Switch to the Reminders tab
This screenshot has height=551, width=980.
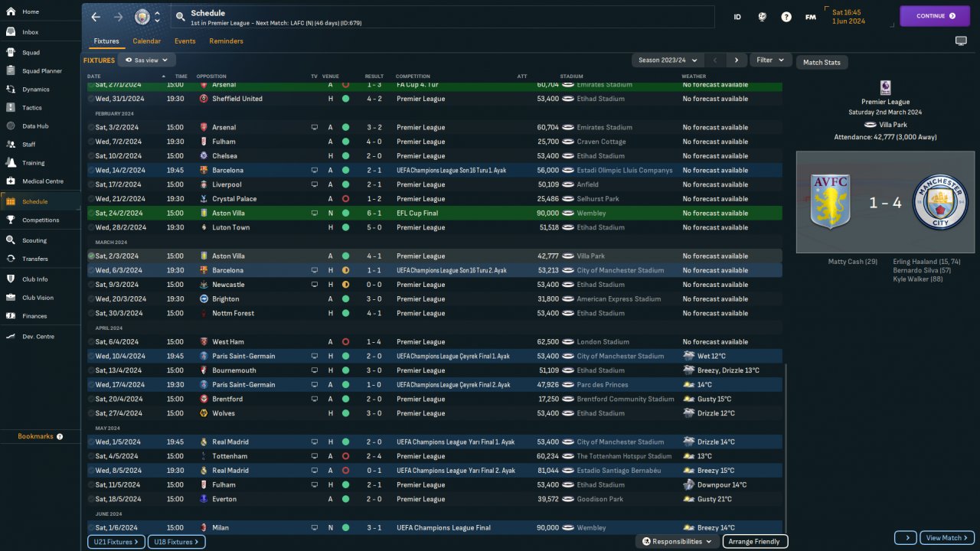tap(227, 41)
